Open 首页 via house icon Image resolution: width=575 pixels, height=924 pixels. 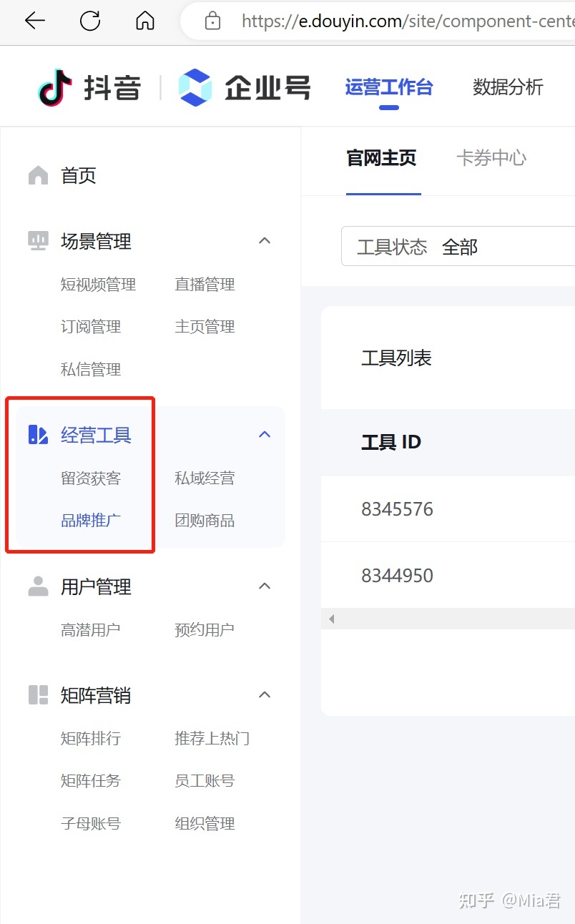pos(38,175)
